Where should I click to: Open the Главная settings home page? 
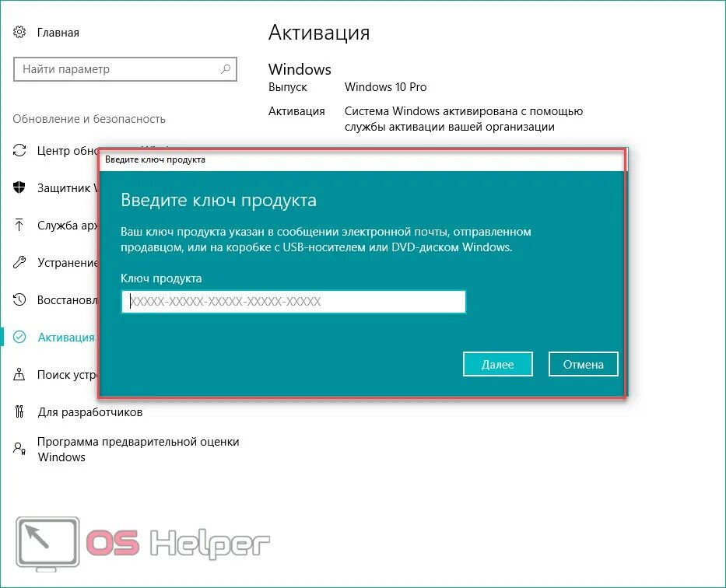point(58,33)
